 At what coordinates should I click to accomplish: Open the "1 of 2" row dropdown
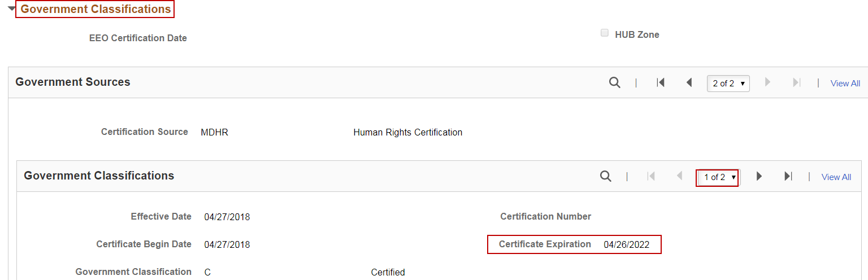click(718, 177)
